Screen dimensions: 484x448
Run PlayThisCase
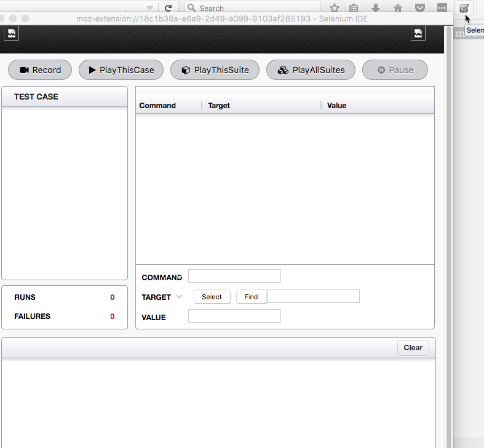pos(121,70)
